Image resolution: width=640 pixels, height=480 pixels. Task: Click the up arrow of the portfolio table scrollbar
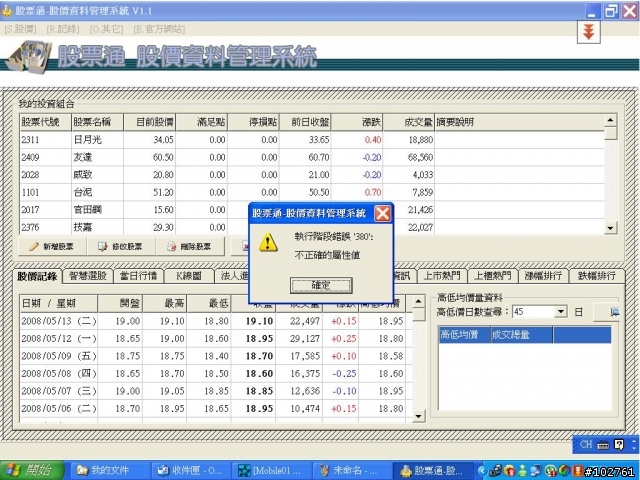click(x=610, y=120)
